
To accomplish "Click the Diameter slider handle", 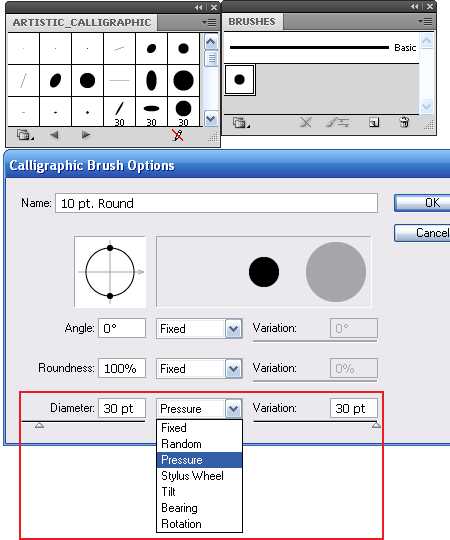I will 40,426.
